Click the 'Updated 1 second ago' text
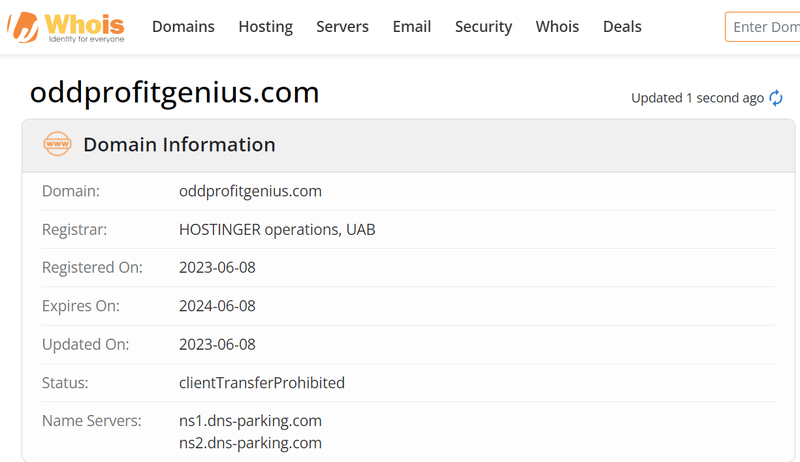Screen dimensions: 800x462 coord(697,98)
